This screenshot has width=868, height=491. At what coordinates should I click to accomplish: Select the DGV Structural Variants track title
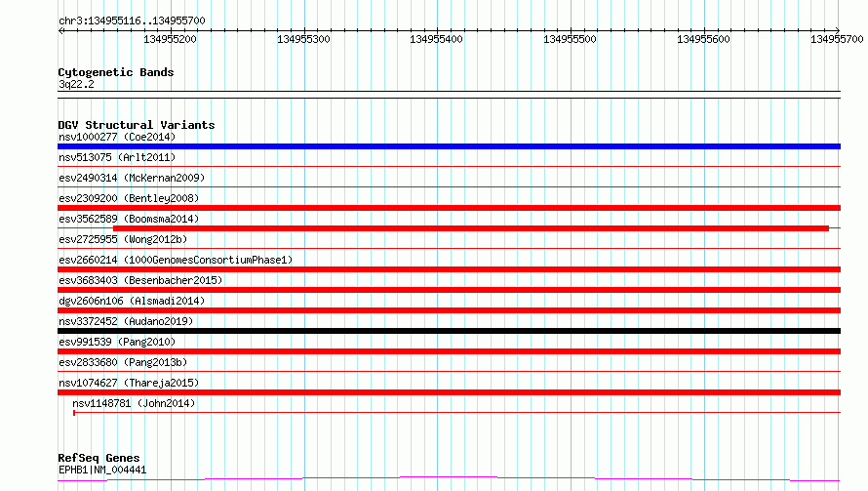pyautogui.click(x=137, y=125)
